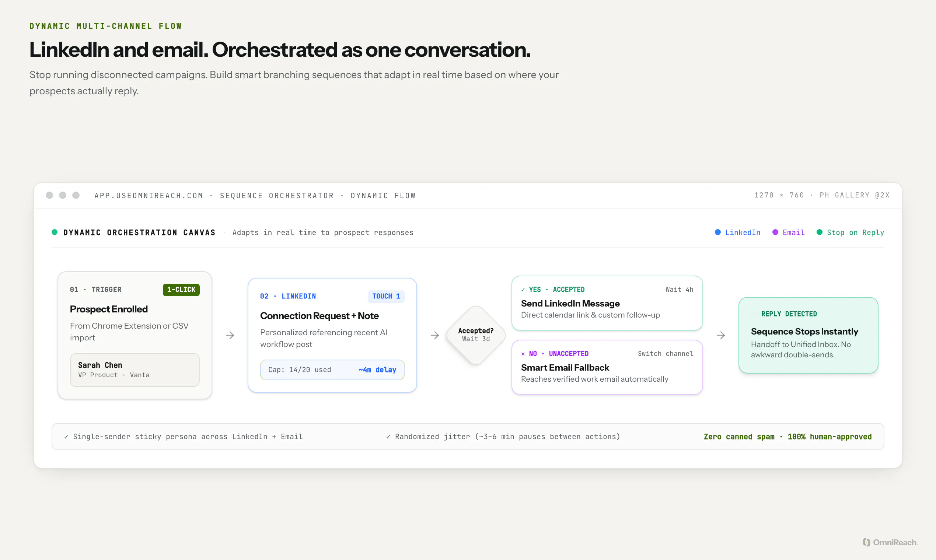The height and width of the screenshot is (560, 936).
Task: Click the ~4m delay label
Action: coord(377,370)
